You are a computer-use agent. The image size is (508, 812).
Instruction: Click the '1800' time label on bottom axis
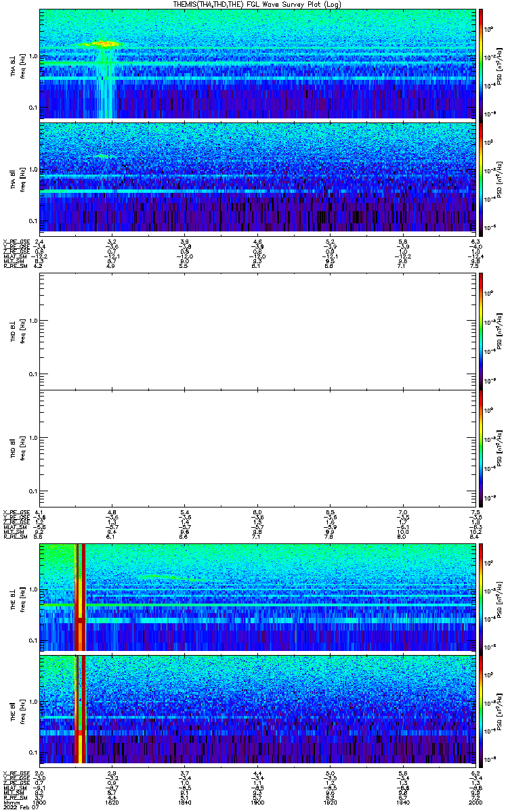(x=40, y=803)
